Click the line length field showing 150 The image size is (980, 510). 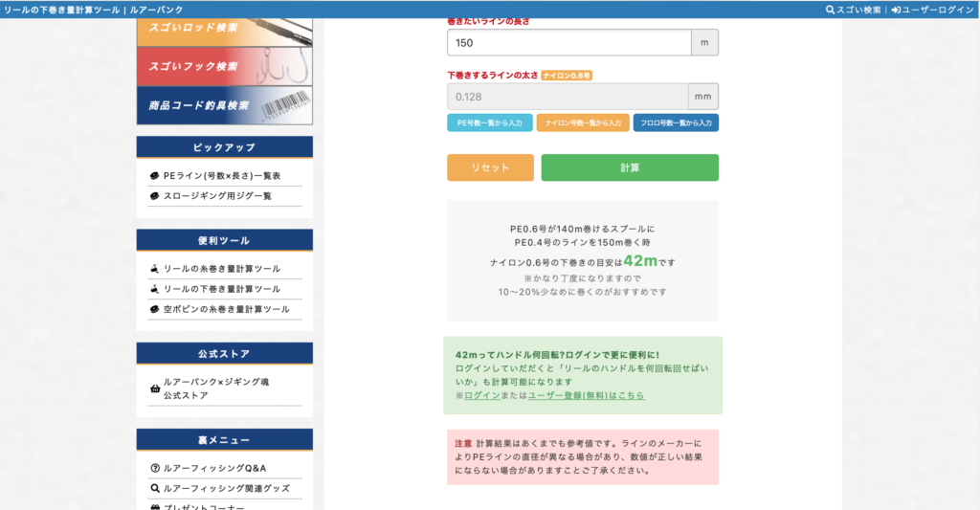568,43
